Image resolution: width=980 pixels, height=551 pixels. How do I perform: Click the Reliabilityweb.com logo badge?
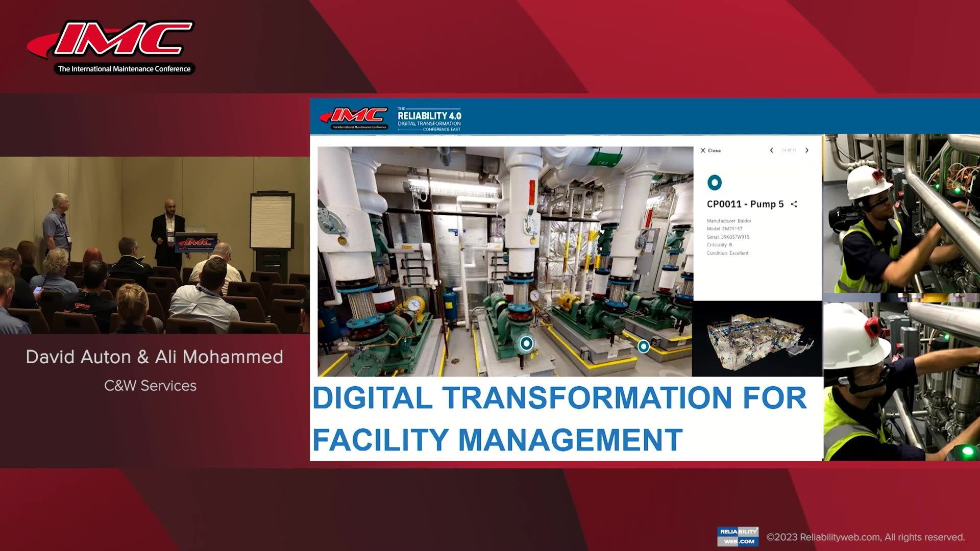(x=737, y=536)
